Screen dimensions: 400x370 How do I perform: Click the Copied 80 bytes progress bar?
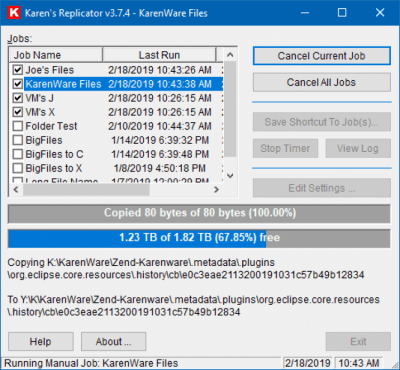coord(199,213)
